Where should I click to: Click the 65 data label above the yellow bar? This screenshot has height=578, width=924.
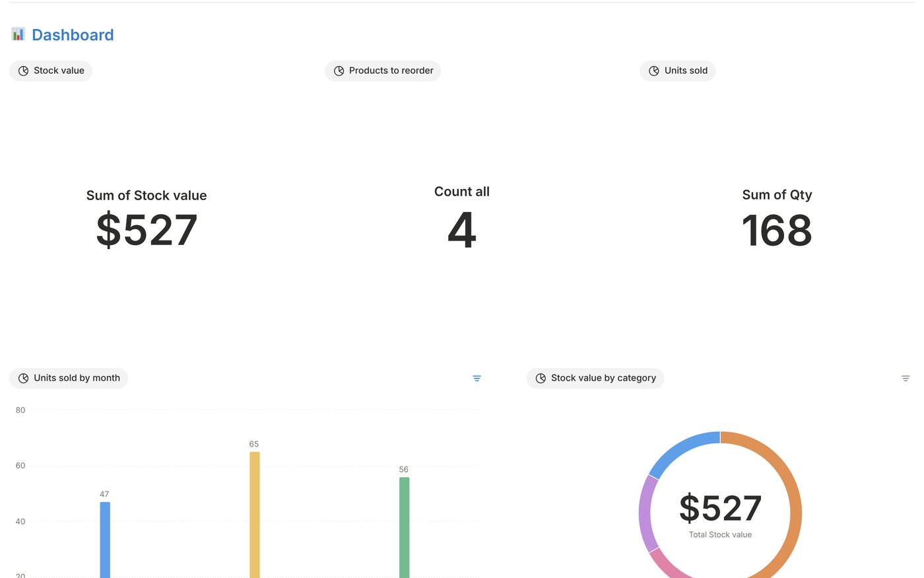(254, 444)
